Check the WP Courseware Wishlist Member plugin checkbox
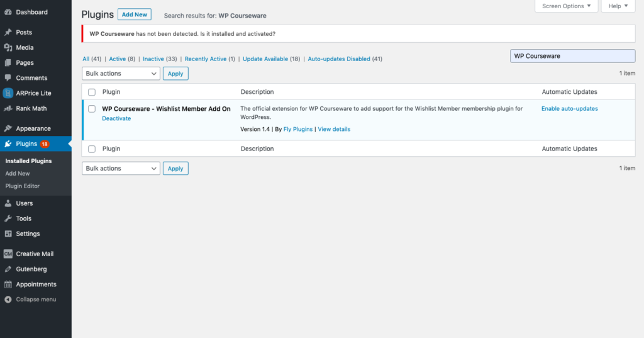The width and height of the screenshot is (644, 338). (x=92, y=109)
